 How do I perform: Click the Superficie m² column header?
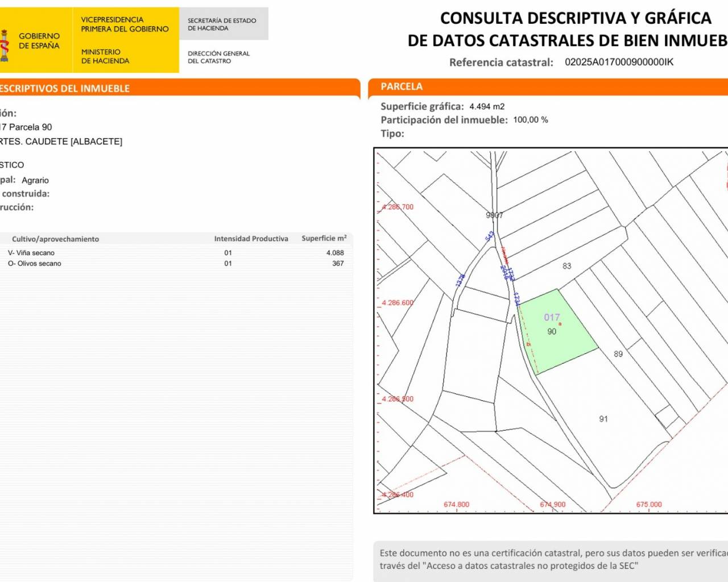[324, 238]
